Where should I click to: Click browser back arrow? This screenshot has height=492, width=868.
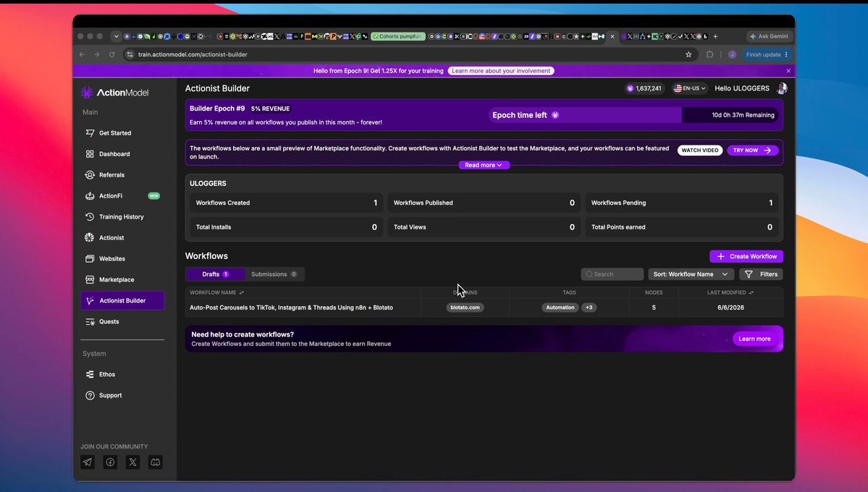(82, 54)
